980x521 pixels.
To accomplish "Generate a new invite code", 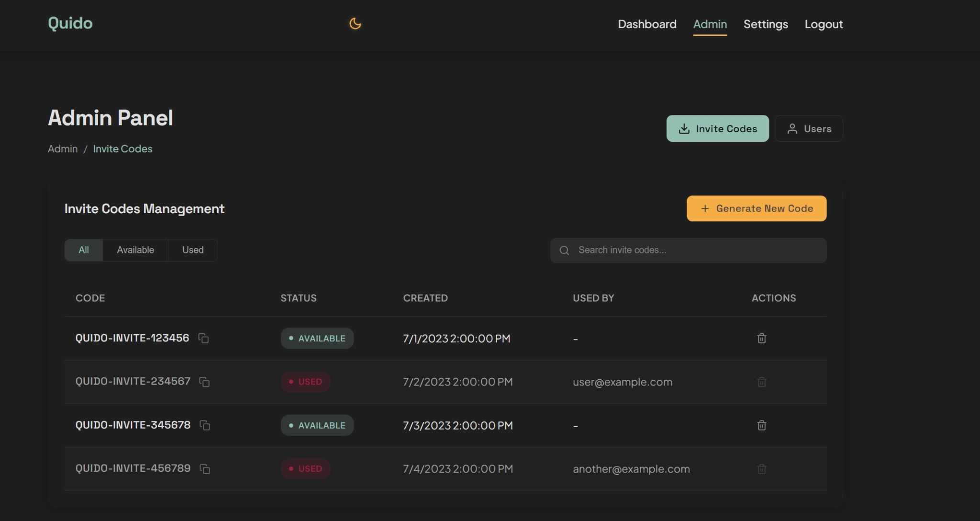I will click(x=756, y=208).
